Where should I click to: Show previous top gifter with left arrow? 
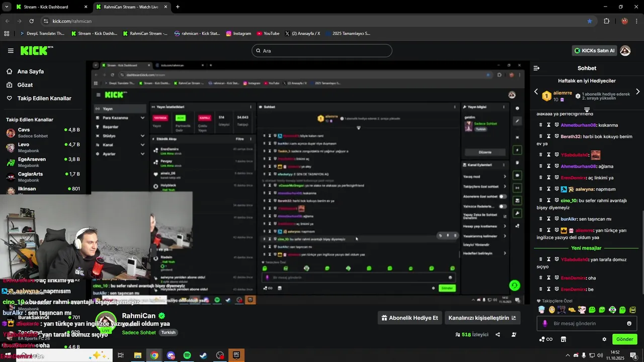click(x=536, y=92)
